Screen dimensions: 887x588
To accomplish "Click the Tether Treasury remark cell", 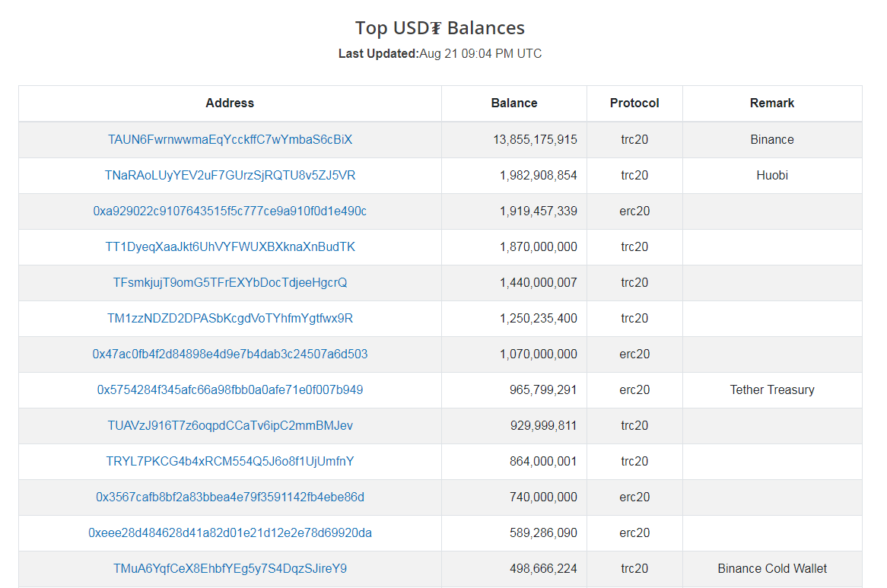I will pos(772,389).
